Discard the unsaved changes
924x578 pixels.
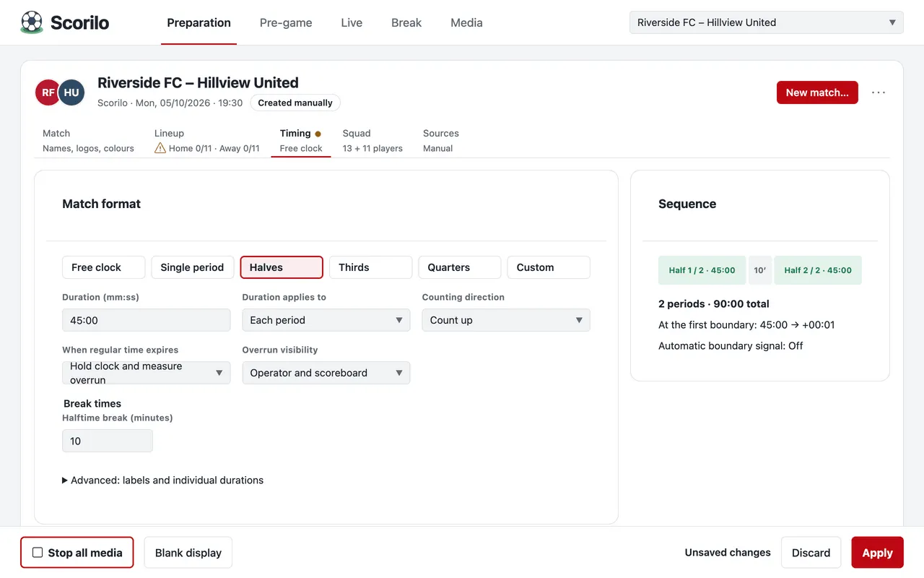click(x=811, y=553)
